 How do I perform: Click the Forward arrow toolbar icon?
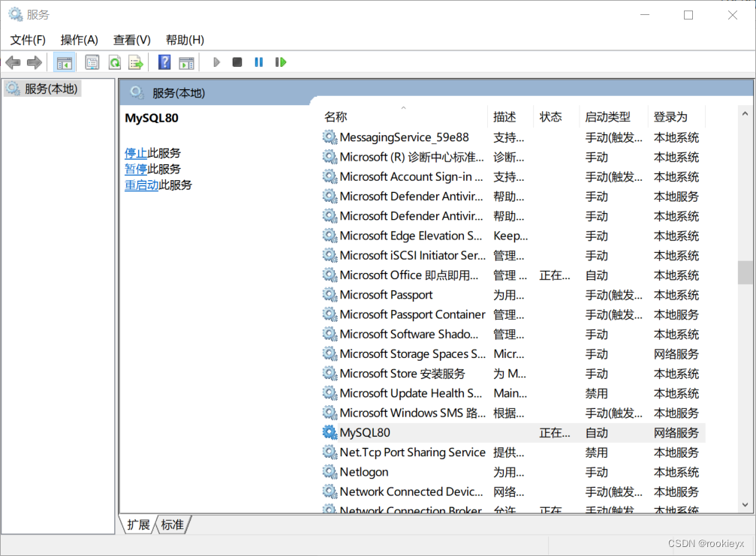point(35,62)
